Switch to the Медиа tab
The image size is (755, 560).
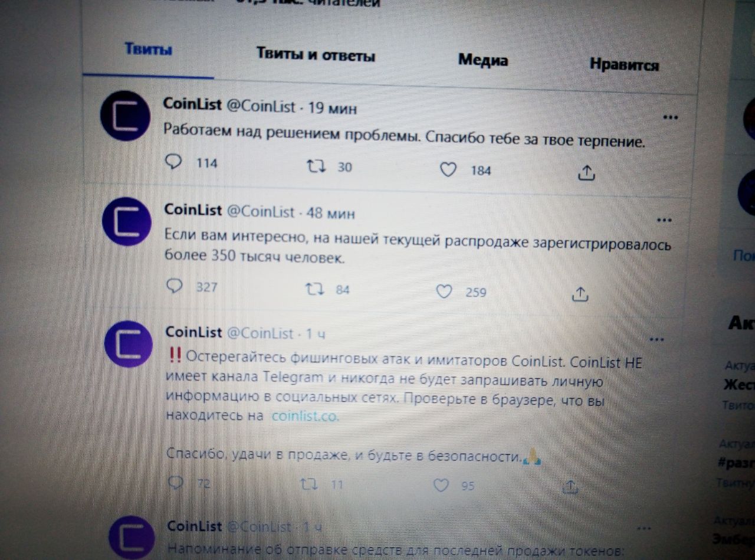[x=482, y=60]
